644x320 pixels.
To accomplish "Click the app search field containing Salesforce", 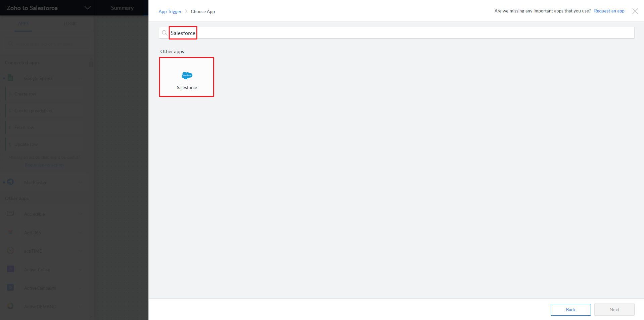I will (396, 33).
